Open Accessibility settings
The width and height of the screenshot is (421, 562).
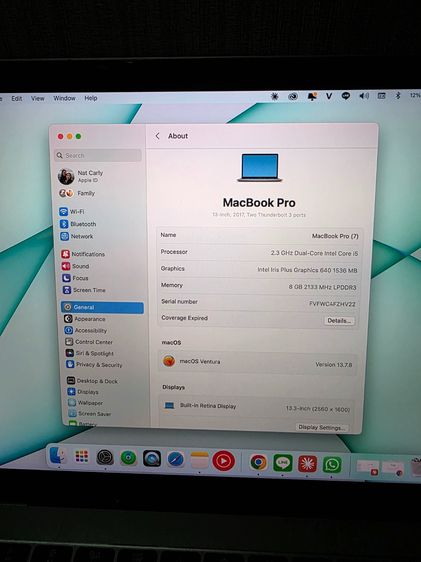click(85, 330)
